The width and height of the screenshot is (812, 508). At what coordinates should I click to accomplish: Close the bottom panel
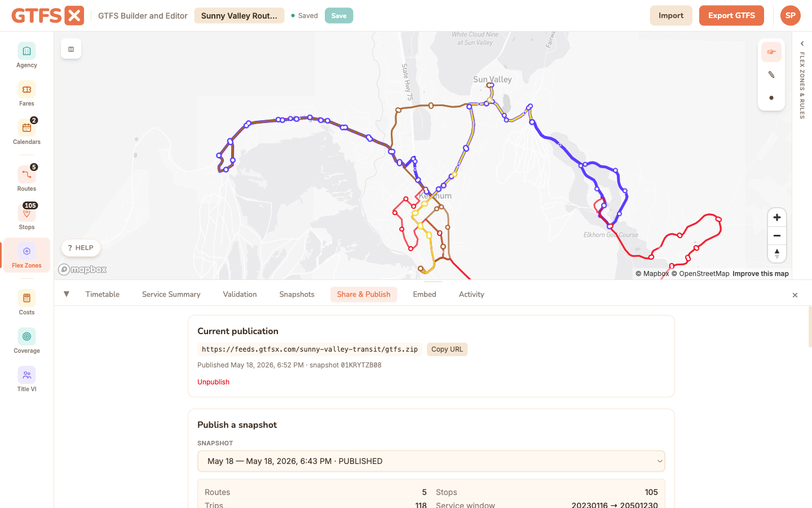coord(795,295)
